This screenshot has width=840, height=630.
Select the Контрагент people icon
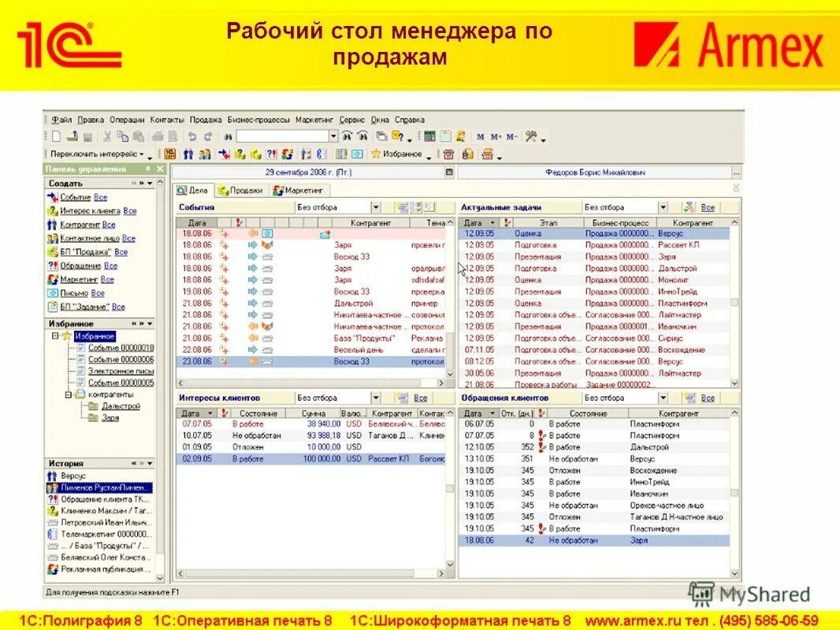point(52,224)
